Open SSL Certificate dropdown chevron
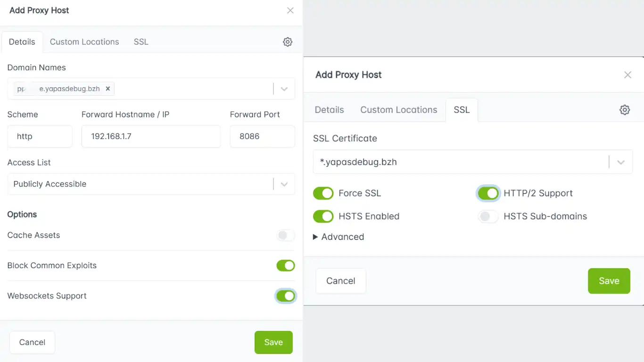The width and height of the screenshot is (644, 362). 621,162
